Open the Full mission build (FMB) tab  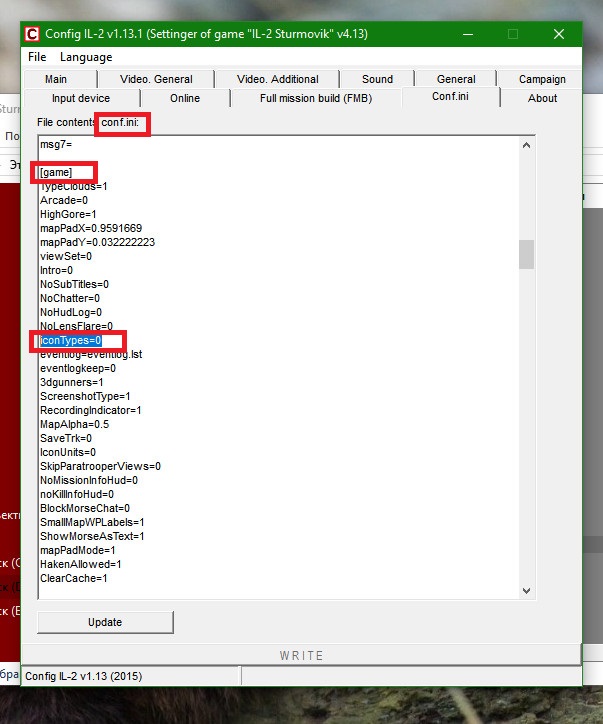(x=316, y=98)
